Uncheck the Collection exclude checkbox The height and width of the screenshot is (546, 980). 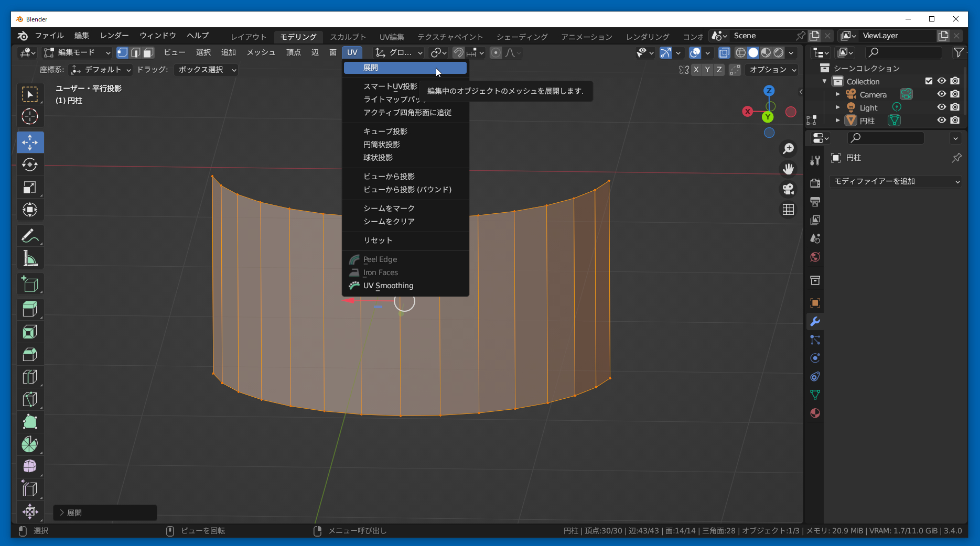pos(929,81)
